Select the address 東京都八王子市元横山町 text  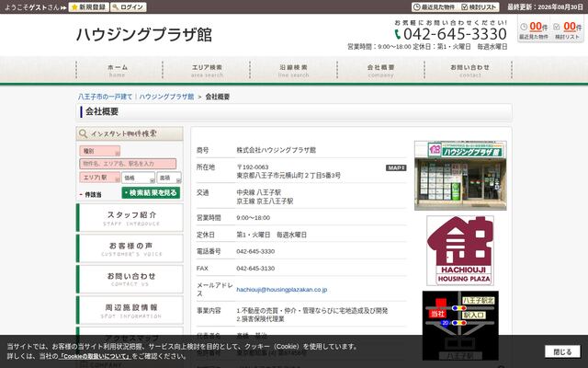tap(288, 176)
